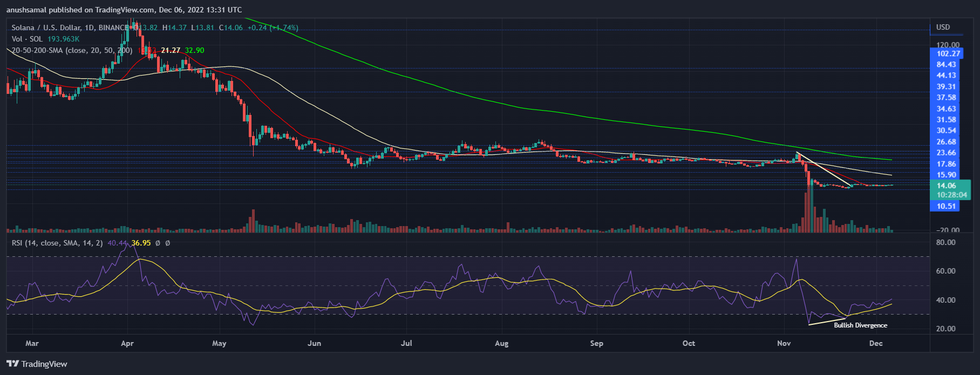
Task: Click the TradingView logo icon
Action: [x=13, y=364]
